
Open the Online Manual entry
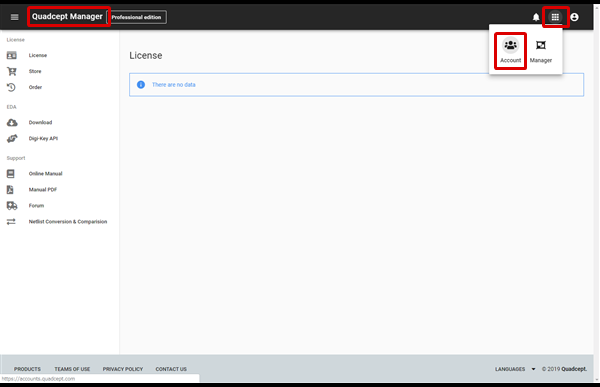click(x=46, y=174)
